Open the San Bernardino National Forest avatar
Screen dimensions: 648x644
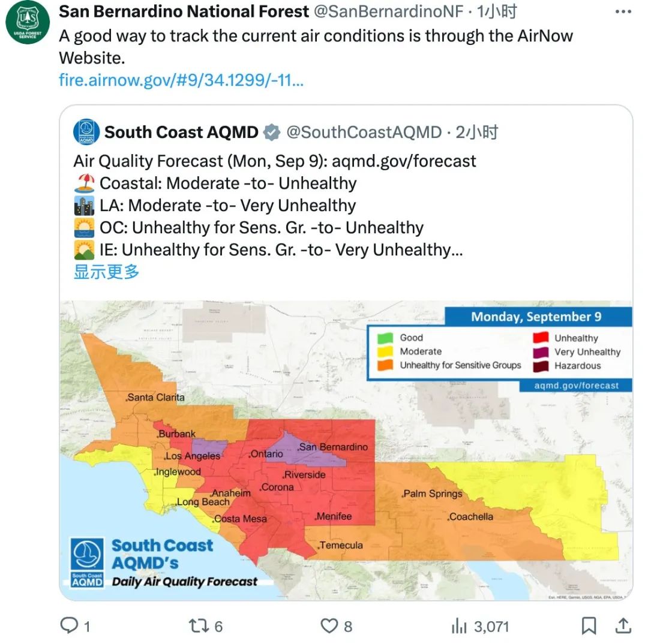[x=28, y=22]
